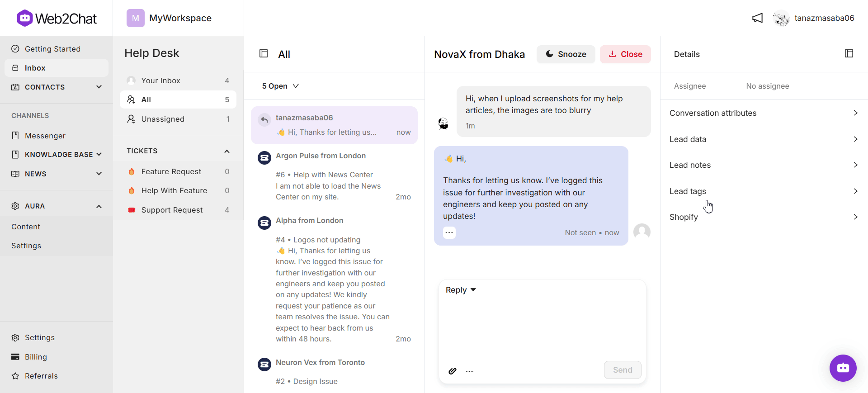The width and height of the screenshot is (868, 393).
Task: Click the Neuron Vex avatar icon
Action: [264, 365]
